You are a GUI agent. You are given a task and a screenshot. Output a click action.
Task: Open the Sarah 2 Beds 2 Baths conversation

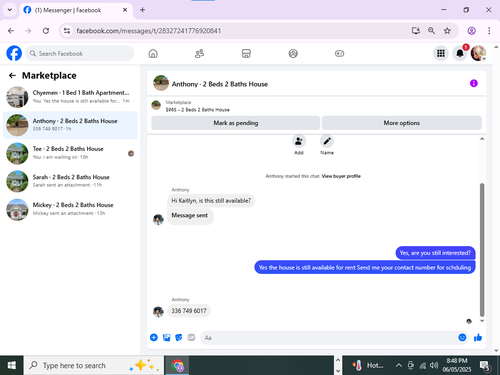(70, 181)
